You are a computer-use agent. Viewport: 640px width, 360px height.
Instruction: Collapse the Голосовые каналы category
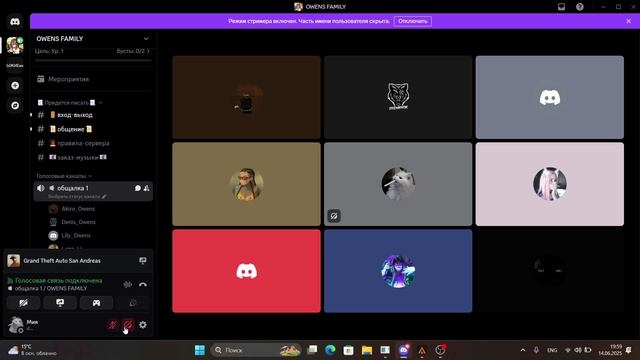click(x=64, y=176)
